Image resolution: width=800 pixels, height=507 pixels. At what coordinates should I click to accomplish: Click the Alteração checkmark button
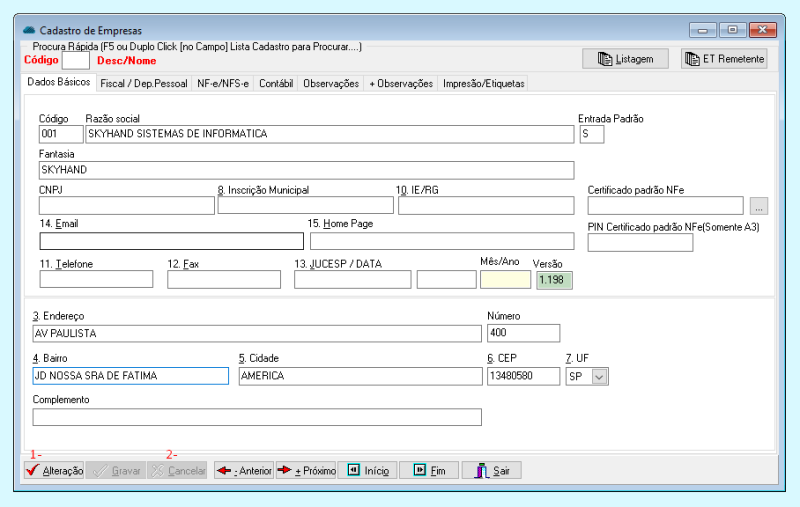point(55,470)
